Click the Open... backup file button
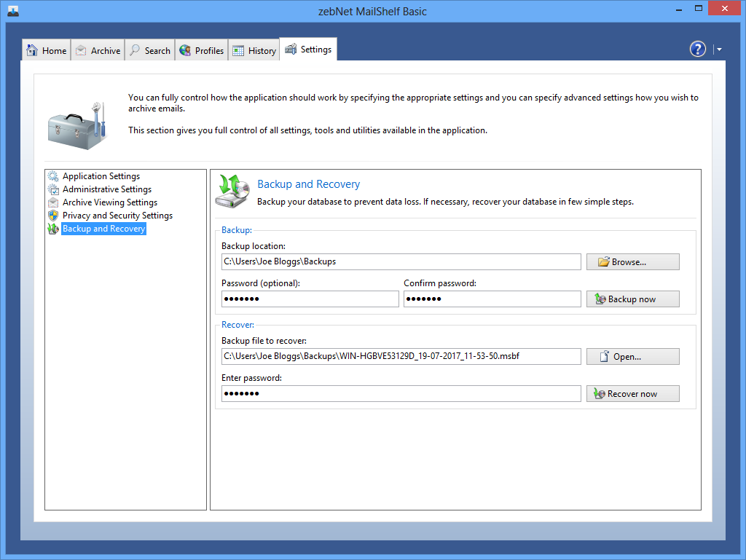 point(632,357)
